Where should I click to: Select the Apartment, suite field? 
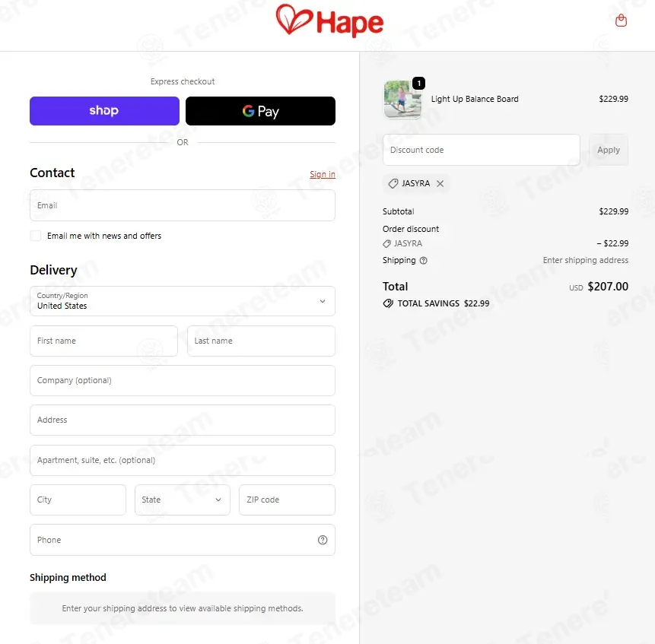point(183,460)
